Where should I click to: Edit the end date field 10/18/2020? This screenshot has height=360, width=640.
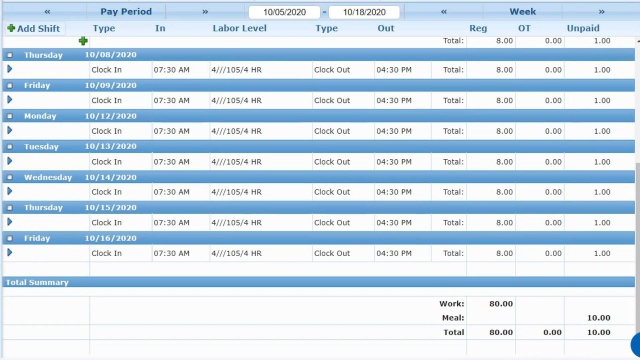tap(364, 12)
